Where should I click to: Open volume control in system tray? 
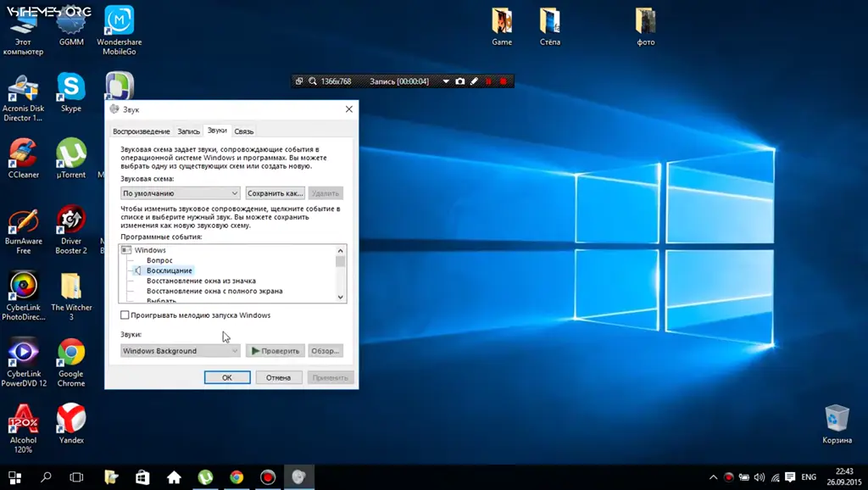point(759,477)
